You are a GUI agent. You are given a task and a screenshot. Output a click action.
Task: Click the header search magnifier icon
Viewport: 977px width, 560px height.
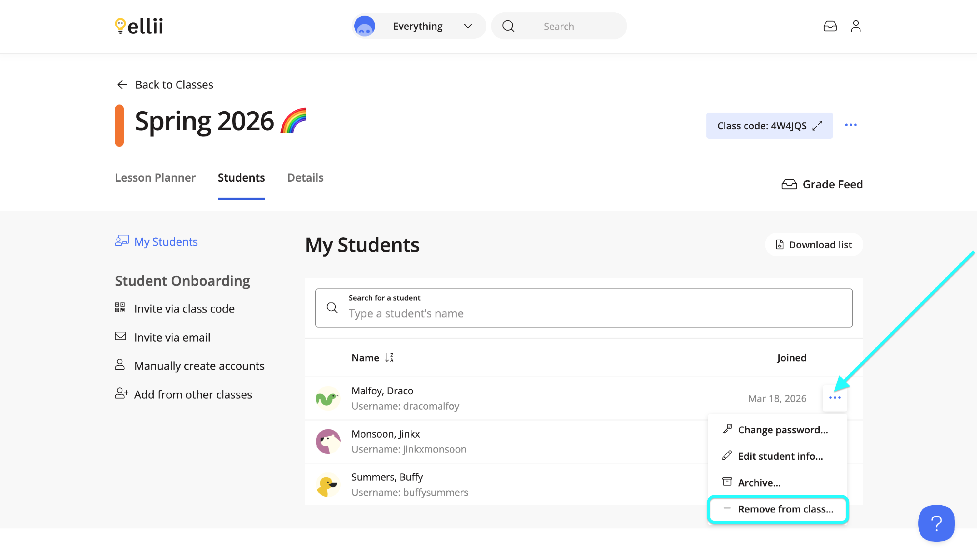click(x=508, y=26)
